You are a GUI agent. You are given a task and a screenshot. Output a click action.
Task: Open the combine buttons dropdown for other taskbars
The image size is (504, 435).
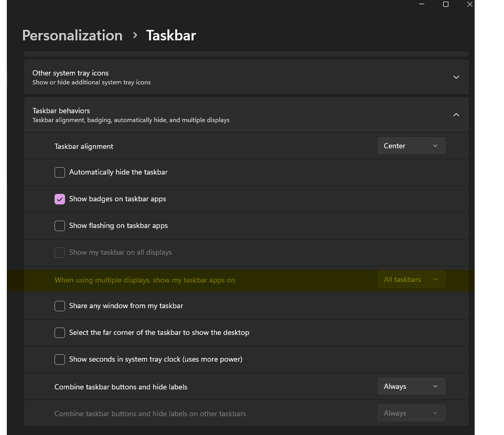pyautogui.click(x=411, y=412)
